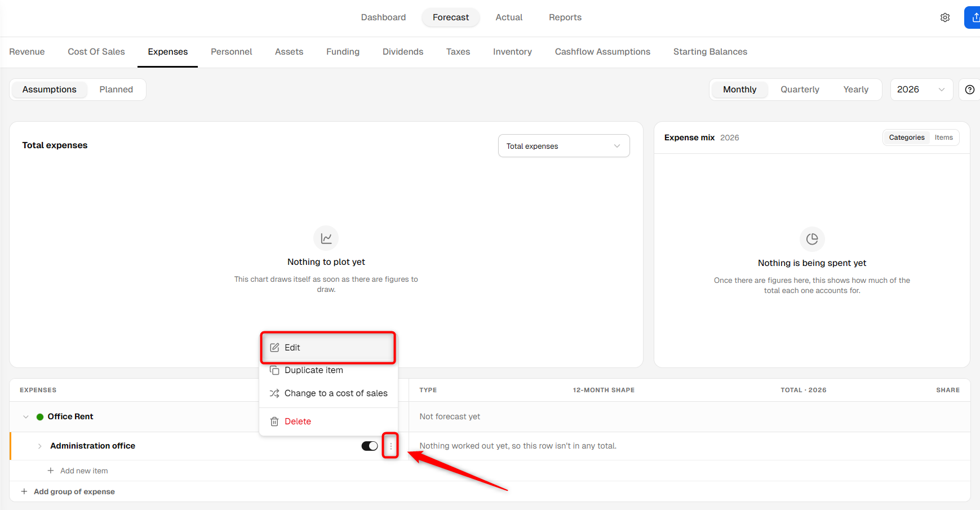Click the line chart placeholder icon
This screenshot has width=980, height=510.
[326, 238]
